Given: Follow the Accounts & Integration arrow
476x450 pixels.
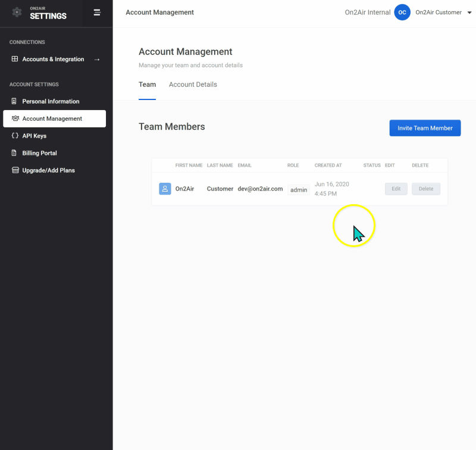Looking at the screenshot, I should point(97,59).
